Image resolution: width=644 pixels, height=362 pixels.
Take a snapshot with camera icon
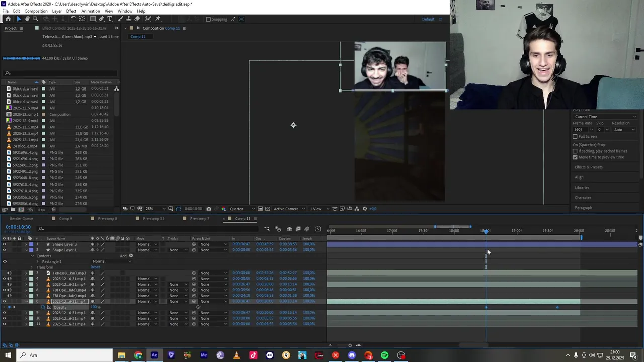[x=209, y=209]
